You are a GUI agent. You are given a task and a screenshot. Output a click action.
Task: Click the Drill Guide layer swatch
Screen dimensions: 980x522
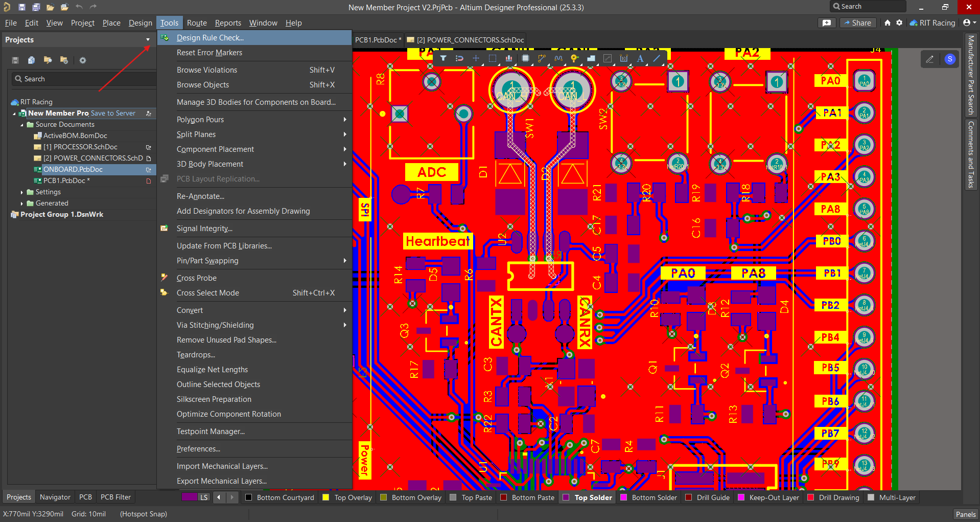click(688, 497)
